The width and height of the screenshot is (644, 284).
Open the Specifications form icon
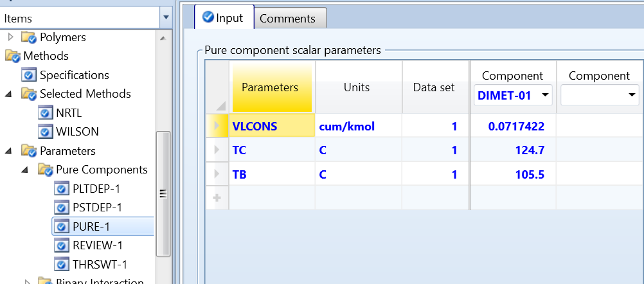pyautogui.click(x=28, y=76)
